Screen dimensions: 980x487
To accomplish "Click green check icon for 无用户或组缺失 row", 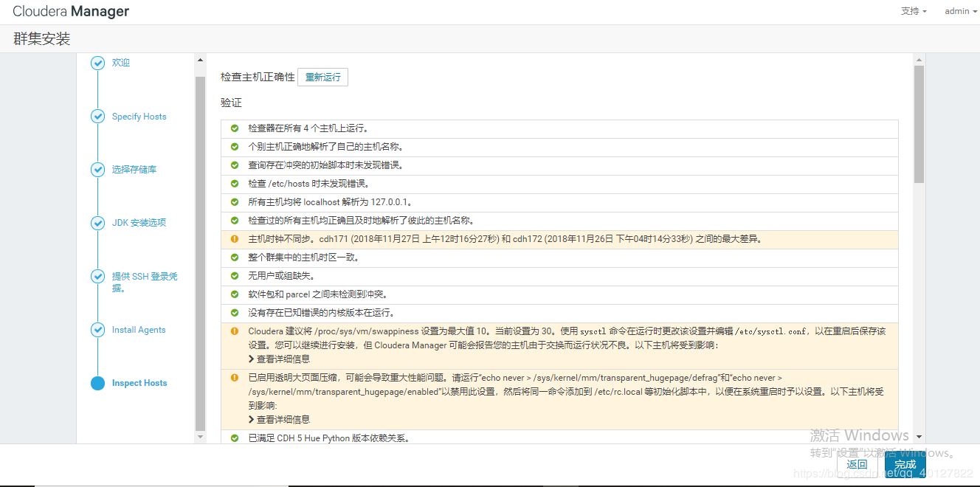I will click(x=235, y=276).
